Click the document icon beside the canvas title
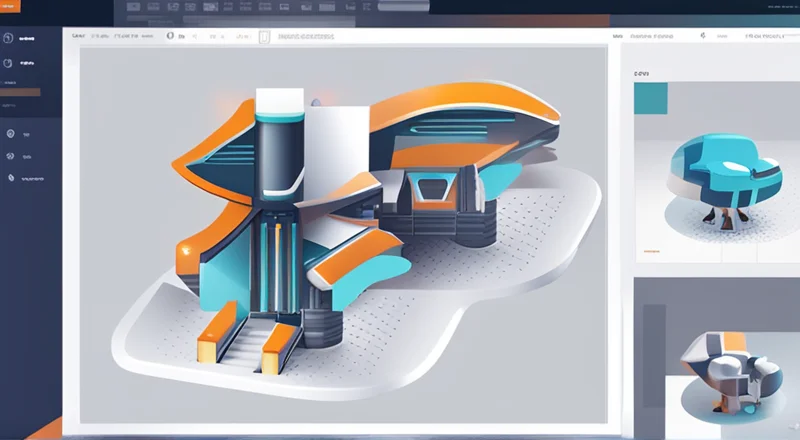 tap(264, 37)
